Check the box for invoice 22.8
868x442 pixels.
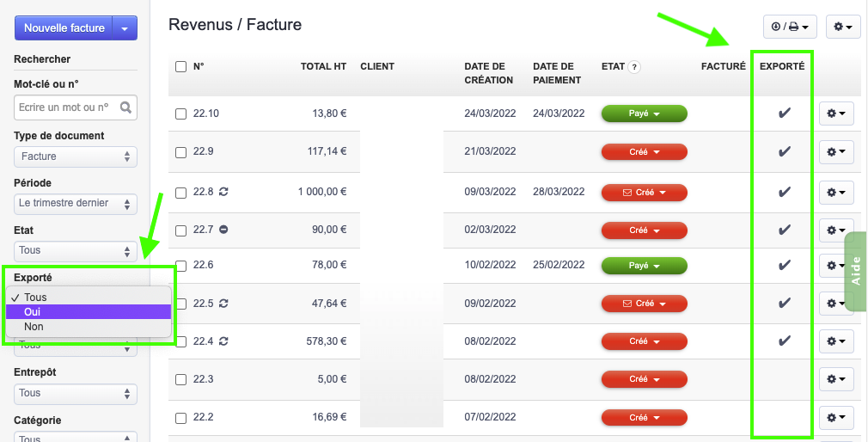tap(181, 193)
